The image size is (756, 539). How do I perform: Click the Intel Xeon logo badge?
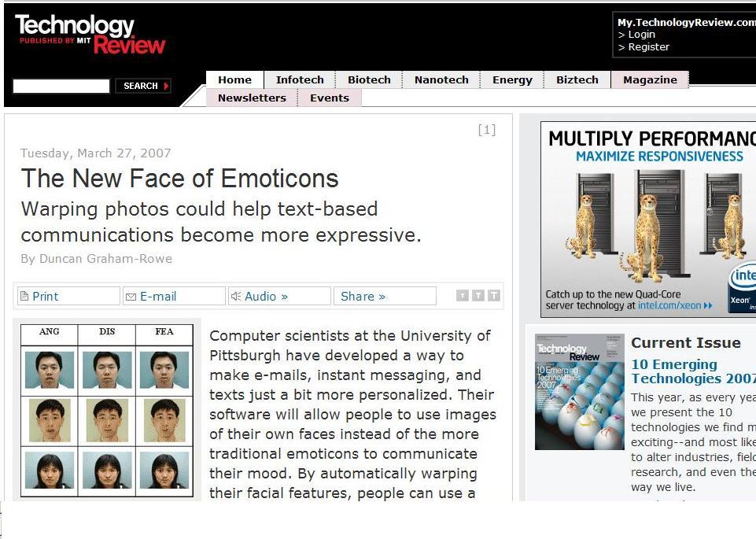click(742, 287)
